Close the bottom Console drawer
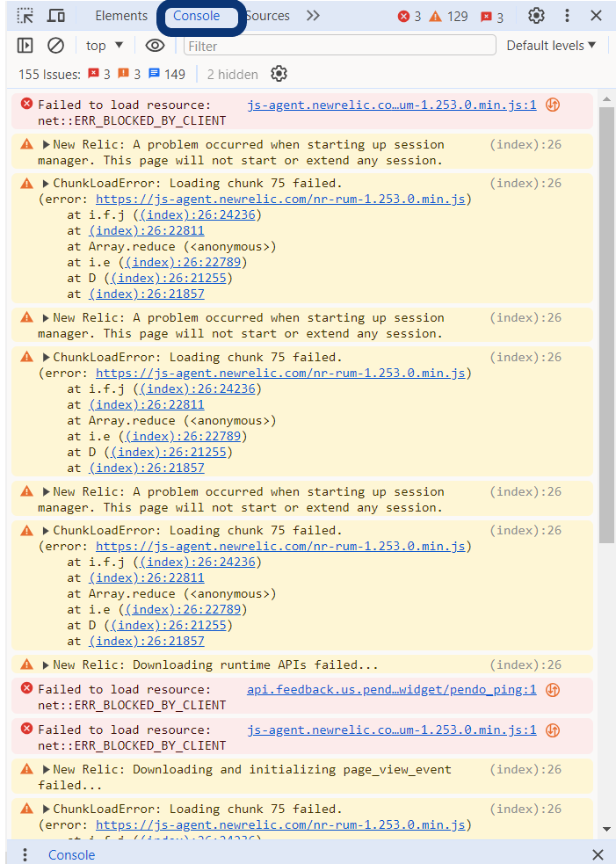The height and width of the screenshot is (864, 616). click(598, 854)
